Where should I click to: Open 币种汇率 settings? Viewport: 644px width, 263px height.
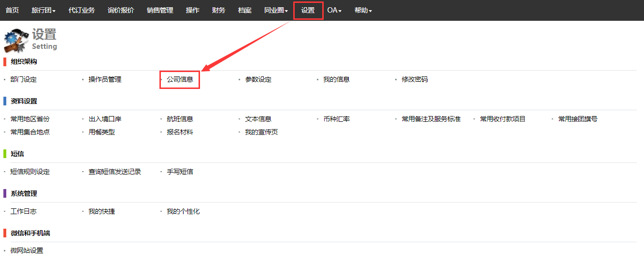coord(336,119)
